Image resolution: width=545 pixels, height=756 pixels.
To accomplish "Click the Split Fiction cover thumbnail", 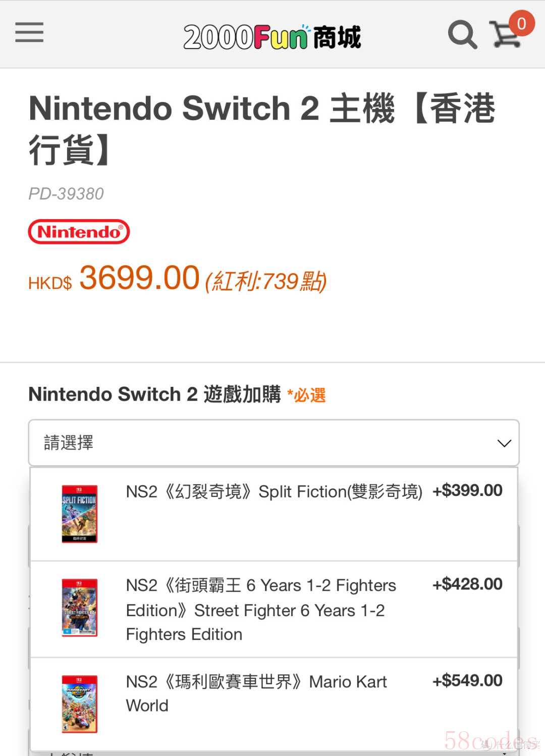I will 79,514.
